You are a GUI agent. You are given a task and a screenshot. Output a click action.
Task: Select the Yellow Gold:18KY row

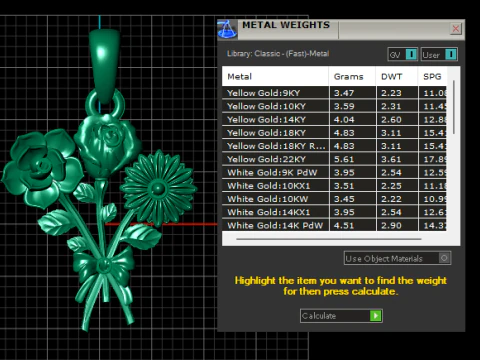click(x=334, y=133)
